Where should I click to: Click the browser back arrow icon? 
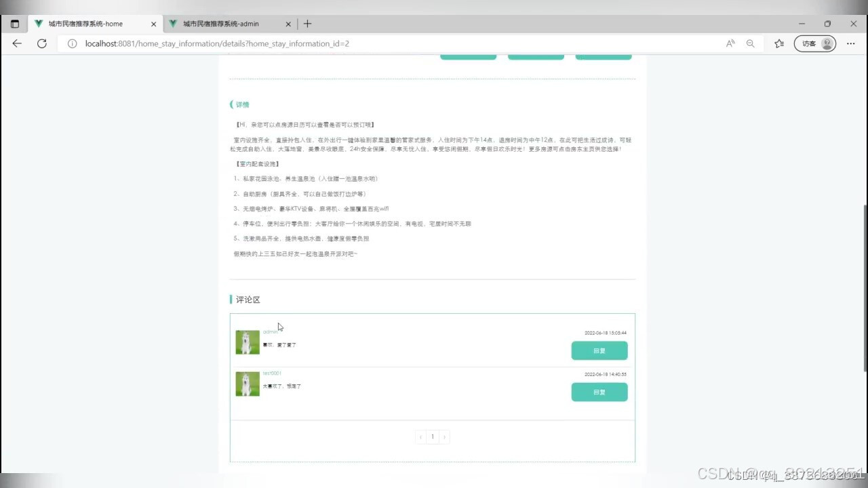16,43
